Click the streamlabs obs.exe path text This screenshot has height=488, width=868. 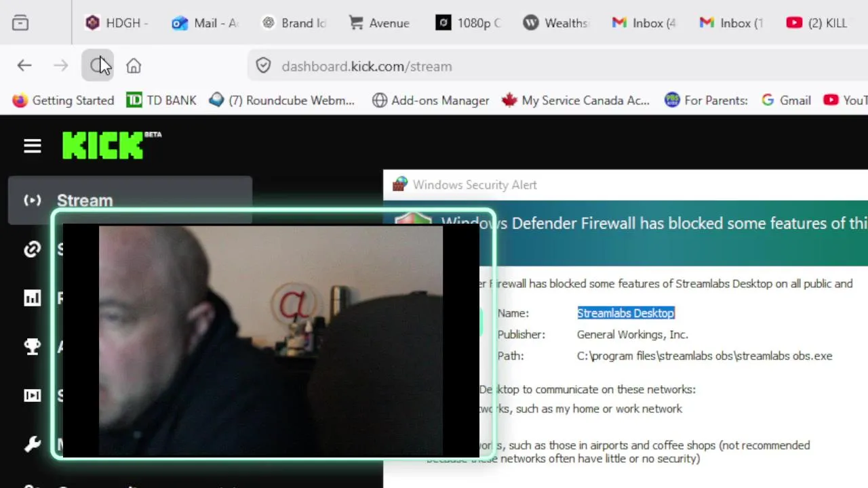tap(705, 356)
